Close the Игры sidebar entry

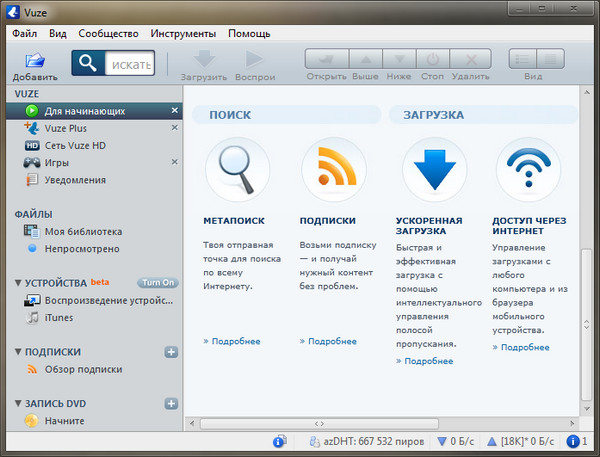tap(175, 162)
